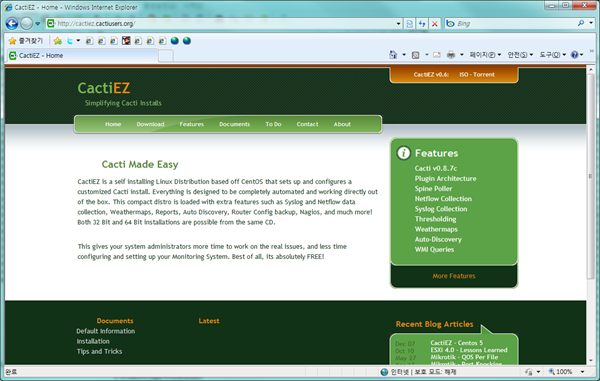
Task: Open the 안전(S) menu
Action: point(520,55)
